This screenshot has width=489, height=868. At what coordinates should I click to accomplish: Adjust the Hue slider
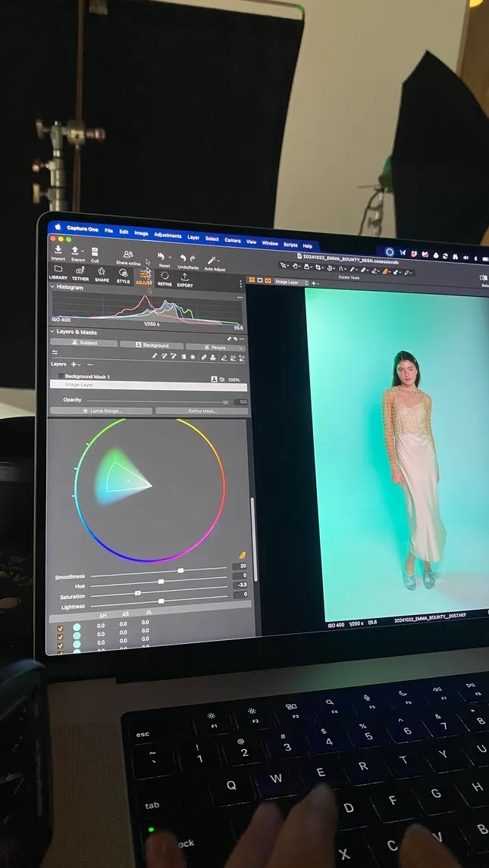click(159, 581)
